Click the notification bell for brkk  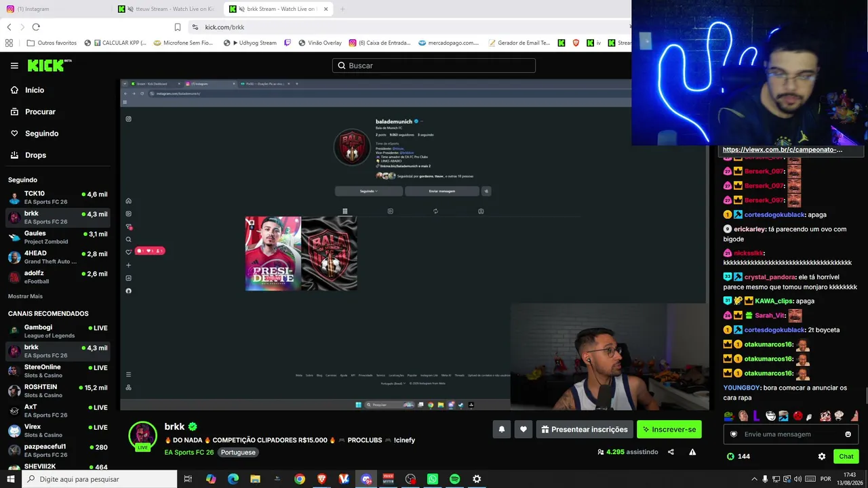point(502,429)
